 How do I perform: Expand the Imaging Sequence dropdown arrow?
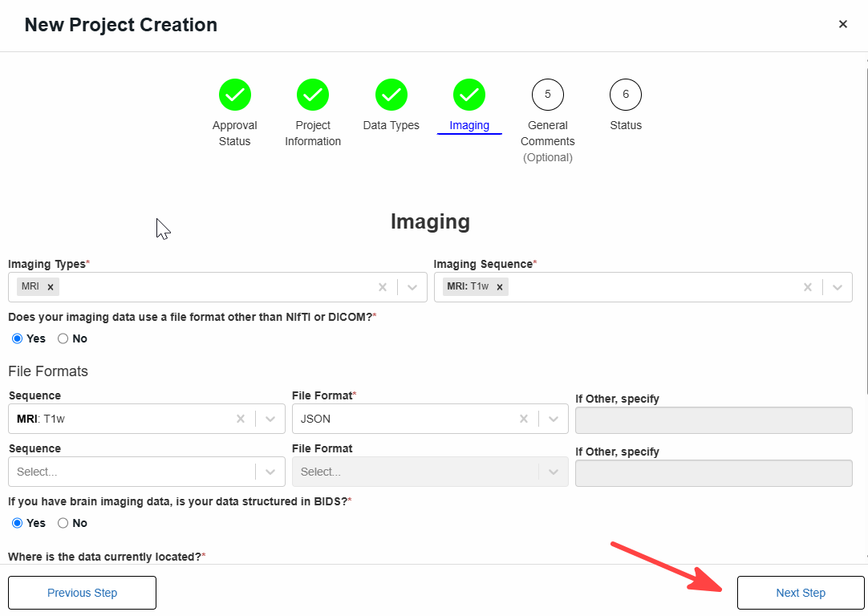coord(837,286)
